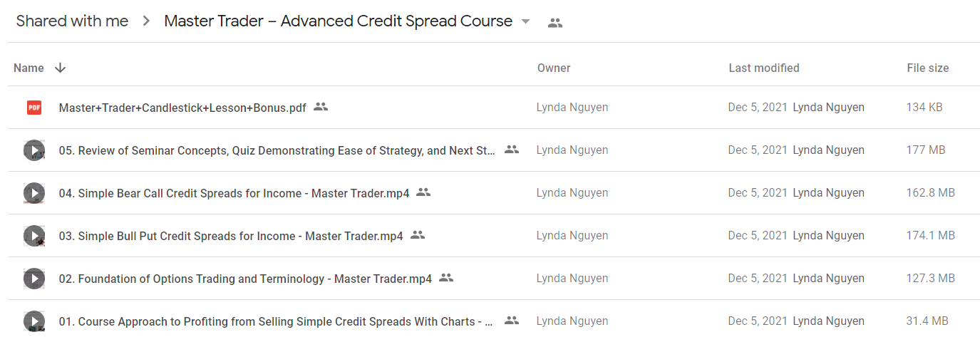
Task: Click shared icon next to Foundation of Options video
Action: tap(446, 278)
